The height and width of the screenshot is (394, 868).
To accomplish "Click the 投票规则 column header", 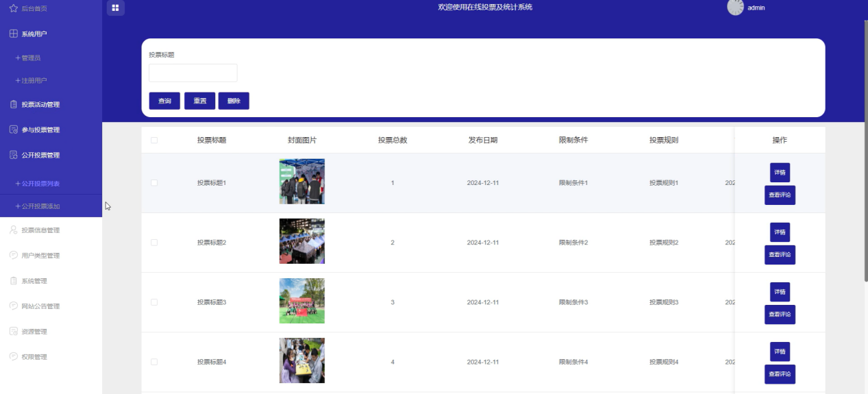I will click(664, 140).
